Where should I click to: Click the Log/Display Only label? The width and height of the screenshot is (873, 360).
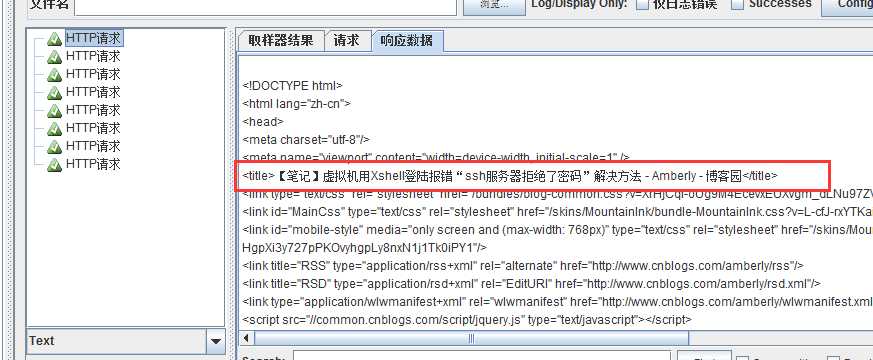click(579, 4)
